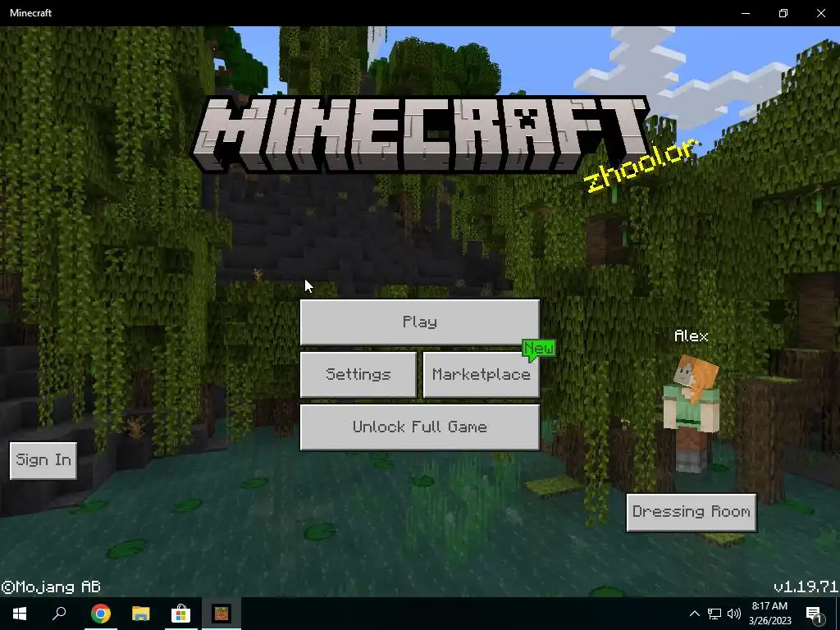Open the volume control in tray
The image size is (840, 630).
[734, 614]
